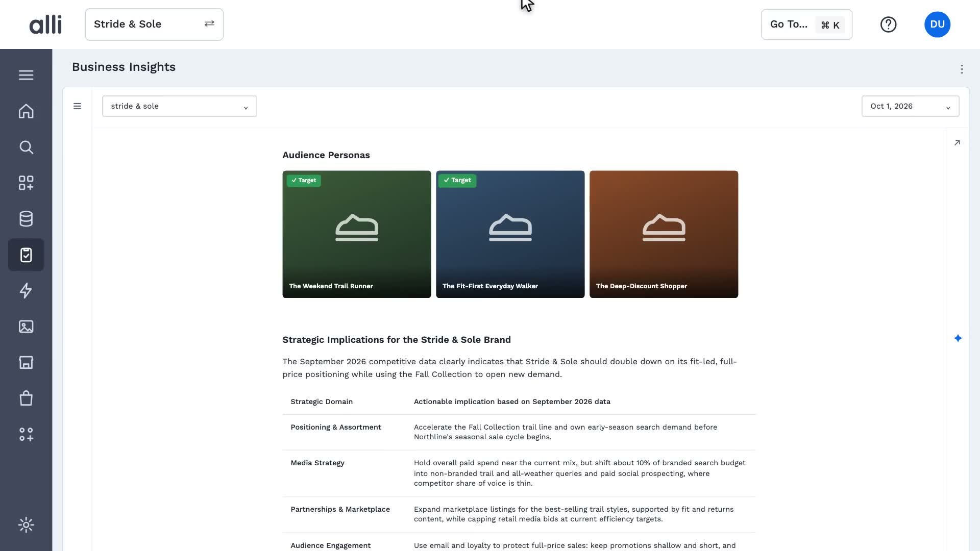
Task: Open the Oct 1, 2026 date dropdown
Action: point(910,106)
